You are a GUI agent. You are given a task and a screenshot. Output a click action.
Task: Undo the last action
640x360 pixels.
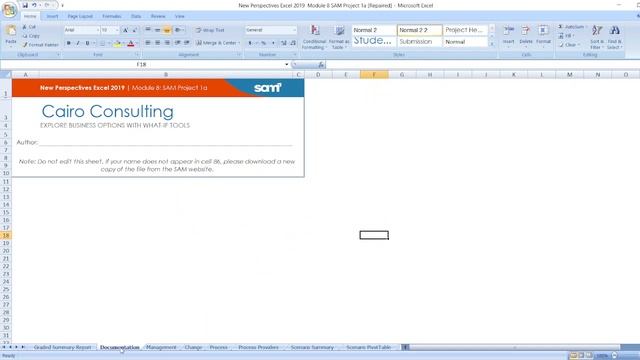[34, 5]
